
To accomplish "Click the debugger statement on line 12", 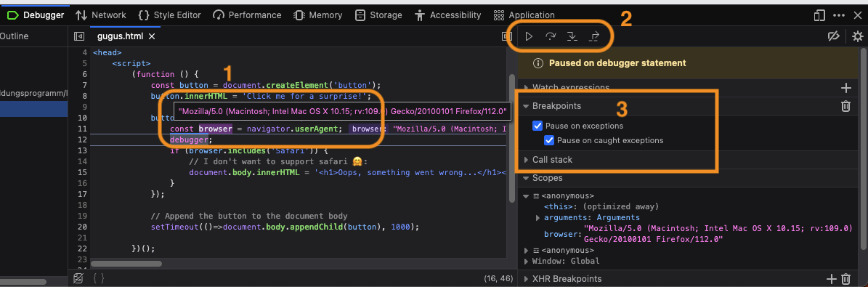I will [189, 140].
